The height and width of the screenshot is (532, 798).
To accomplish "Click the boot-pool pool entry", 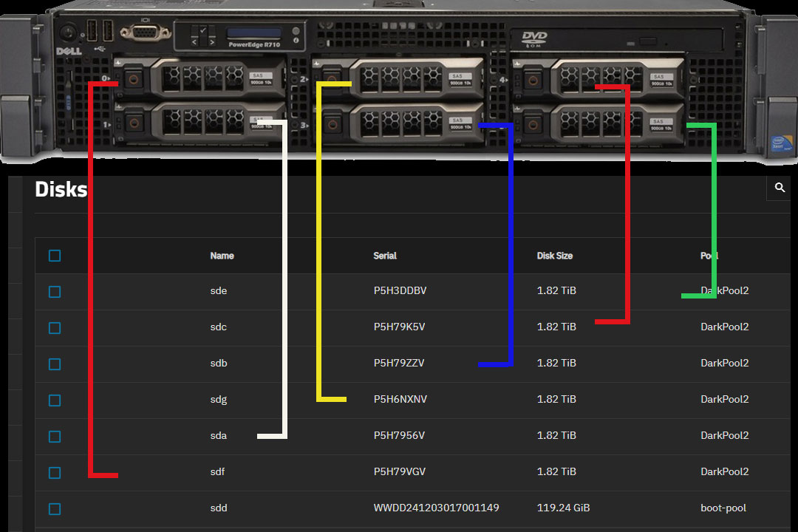I will 723,508.
